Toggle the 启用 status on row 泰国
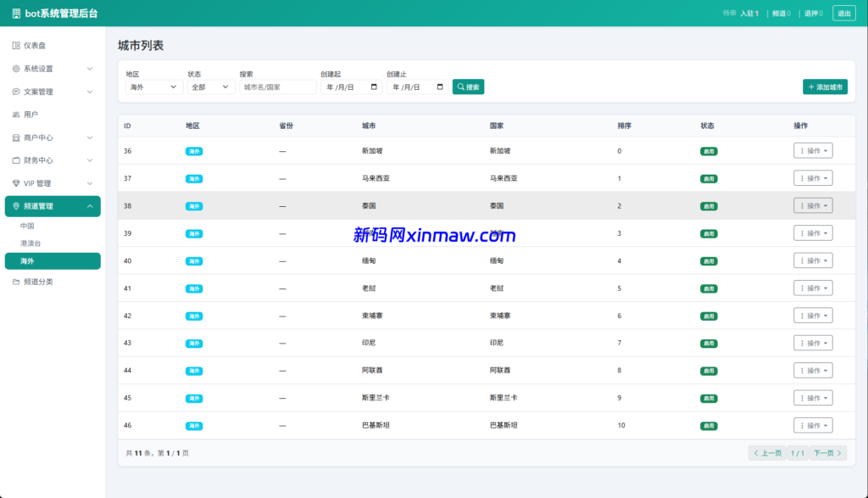The height and width of the screenshot is (498, 868). (708, 205)
